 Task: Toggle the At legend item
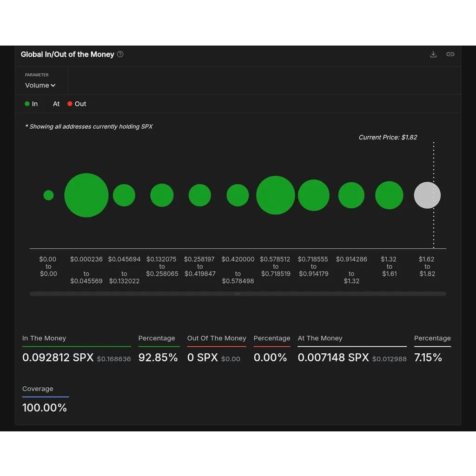56,104
